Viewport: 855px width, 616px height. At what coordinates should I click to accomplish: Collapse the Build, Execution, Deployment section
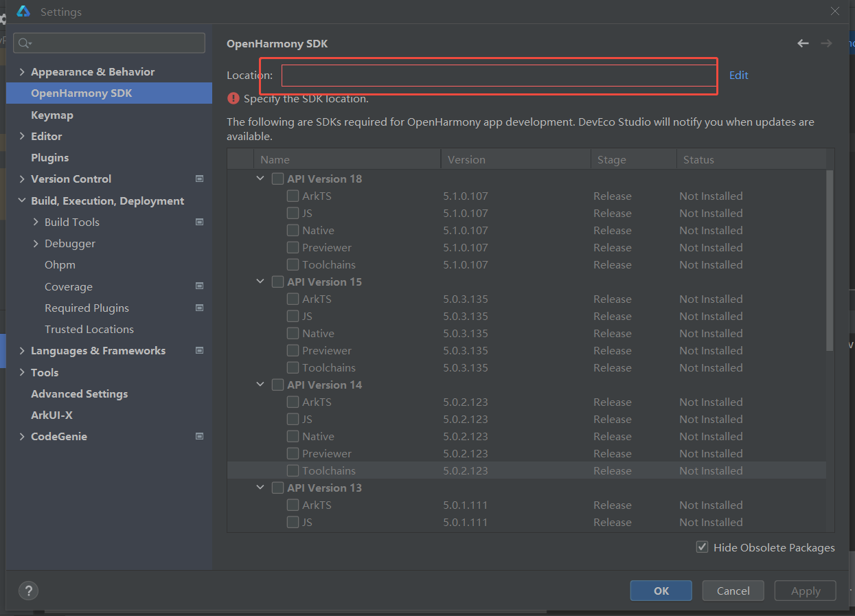point(22,201)
